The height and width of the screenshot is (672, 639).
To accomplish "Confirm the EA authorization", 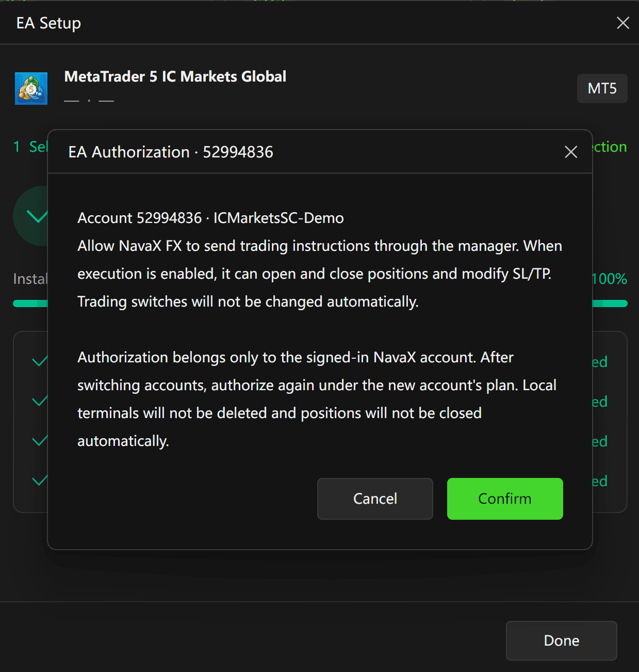I will tap(505, 499).
